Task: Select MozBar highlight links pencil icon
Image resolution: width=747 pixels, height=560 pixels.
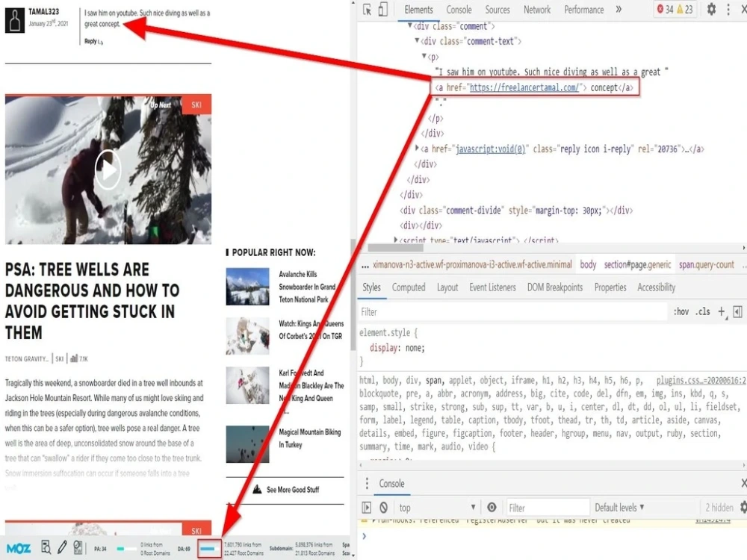Action: [62, 547]
